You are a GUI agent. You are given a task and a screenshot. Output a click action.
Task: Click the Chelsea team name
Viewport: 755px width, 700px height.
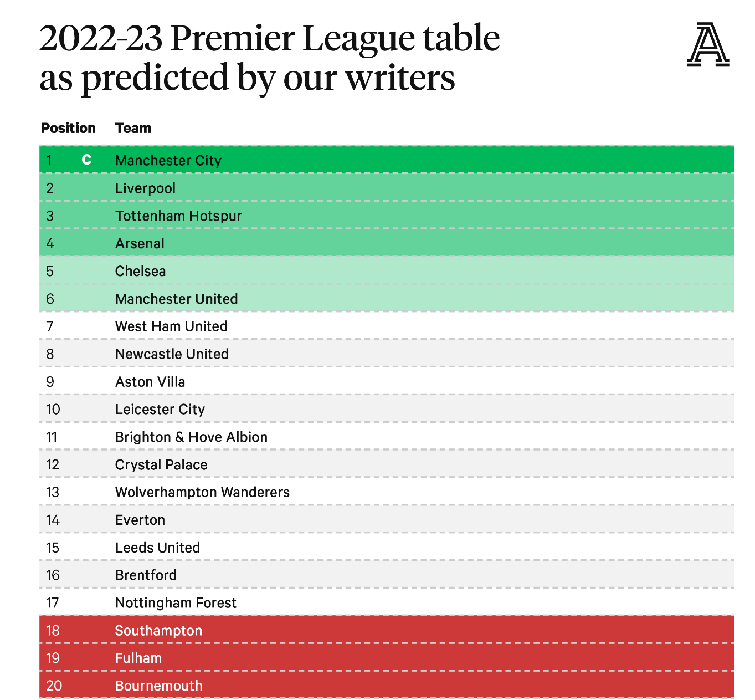(x=140, y=272)
